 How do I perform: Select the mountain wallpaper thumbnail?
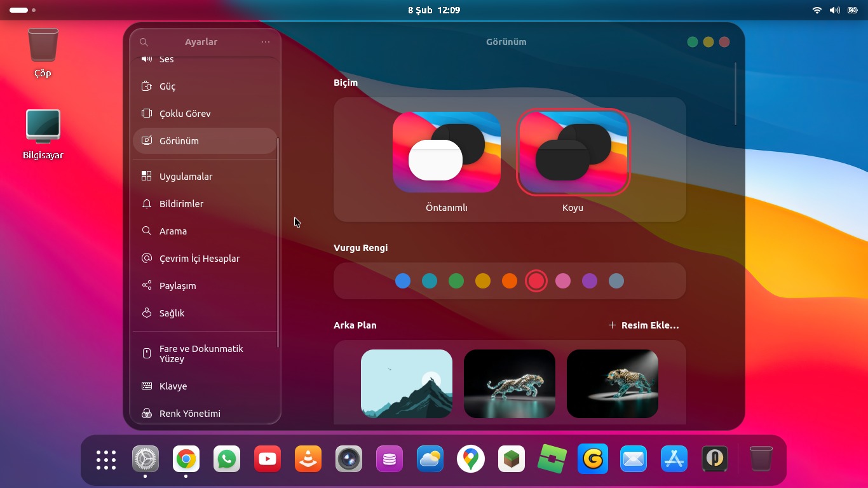point(407,384)
